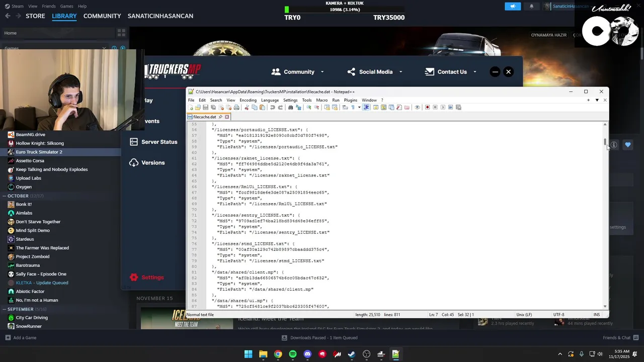This screenshot has width=644, height=362.
Task: Click the blue favorite heart icon in Steam
Action: [628, 145]
